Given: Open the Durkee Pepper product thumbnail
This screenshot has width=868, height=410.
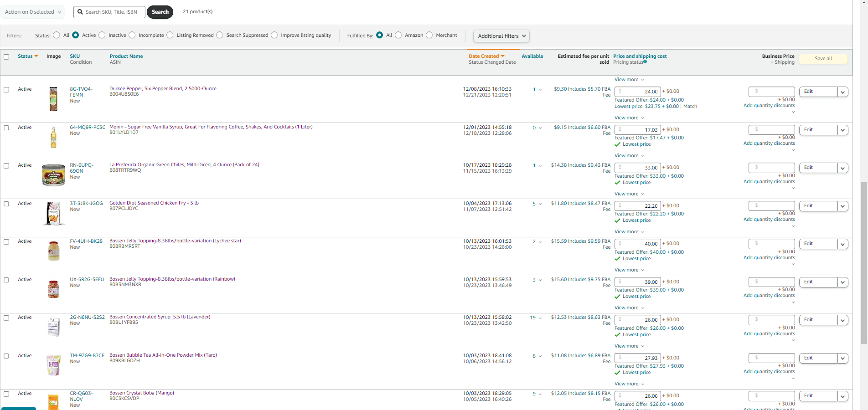Looking at the screenshot, I should 53,99.
